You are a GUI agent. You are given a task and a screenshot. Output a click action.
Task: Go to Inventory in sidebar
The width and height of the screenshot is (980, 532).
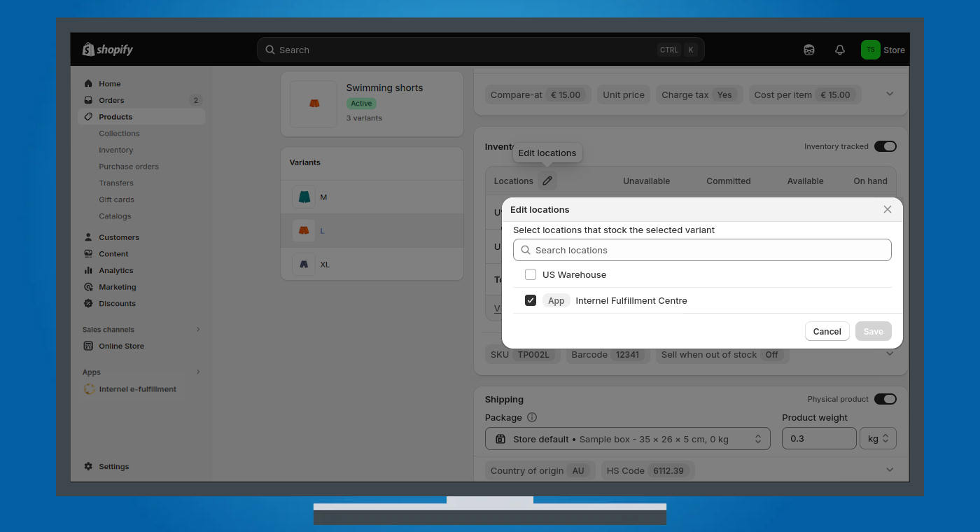click(x=115, y=150)
